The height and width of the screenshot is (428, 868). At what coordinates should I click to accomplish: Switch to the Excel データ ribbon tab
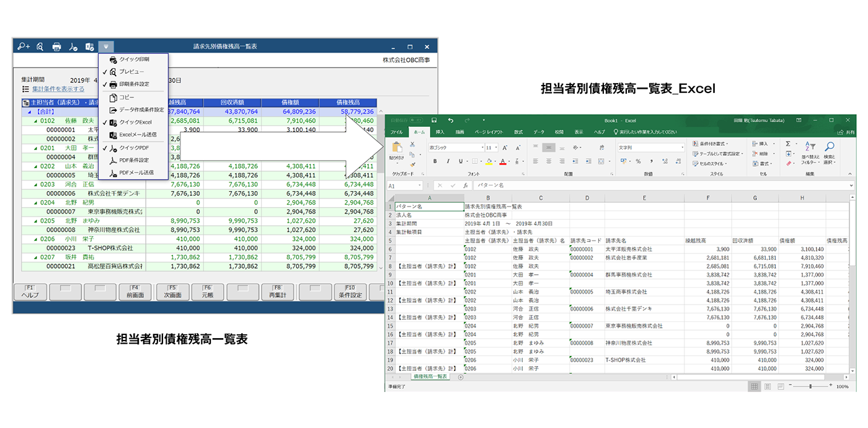coord(539,132)
